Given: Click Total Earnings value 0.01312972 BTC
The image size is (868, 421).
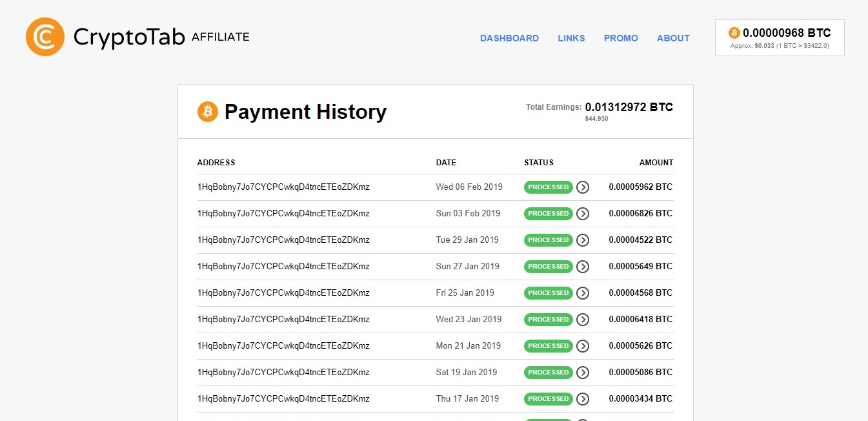Looking at the screenshot, I should (x=629, y=107).
